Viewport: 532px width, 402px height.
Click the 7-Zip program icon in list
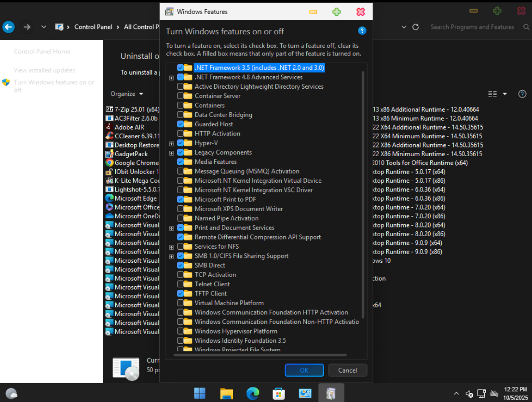click(x=109, y=109)
